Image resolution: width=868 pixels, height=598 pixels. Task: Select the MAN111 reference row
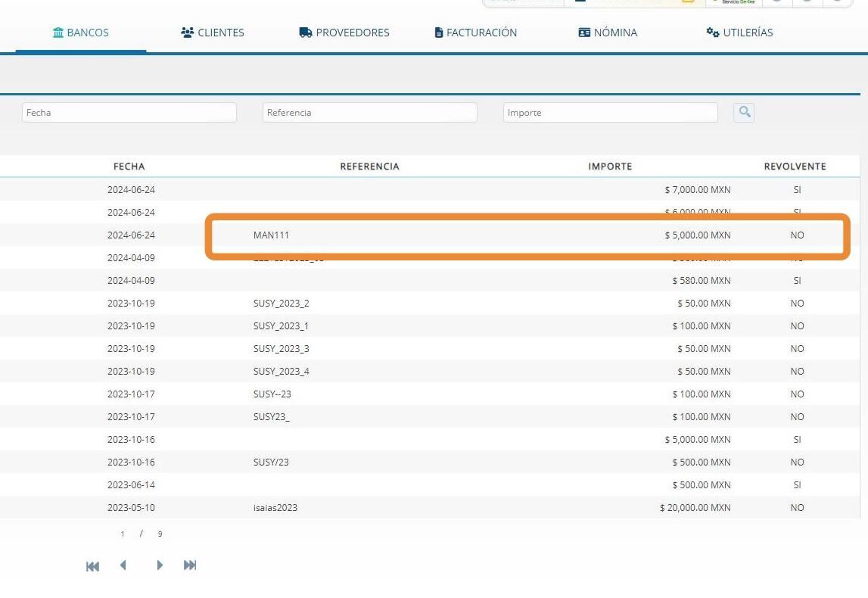[x=430, y=235]
